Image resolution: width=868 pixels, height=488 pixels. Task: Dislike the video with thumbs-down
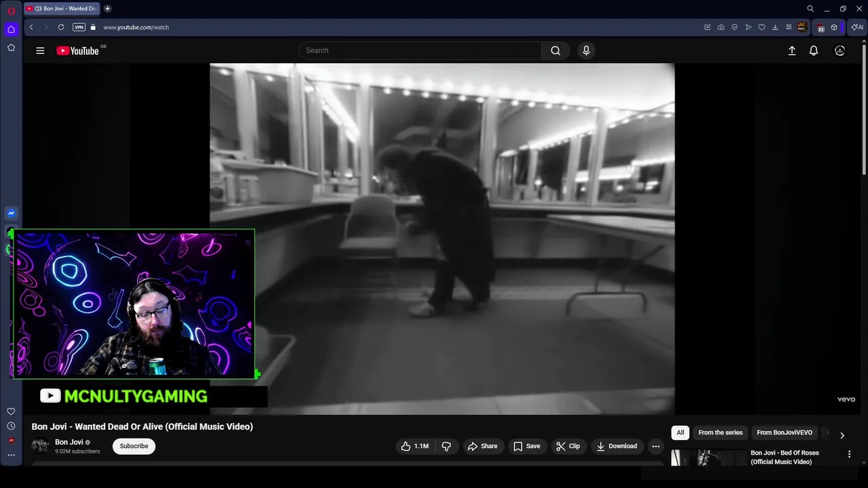[x=447, y=446]
